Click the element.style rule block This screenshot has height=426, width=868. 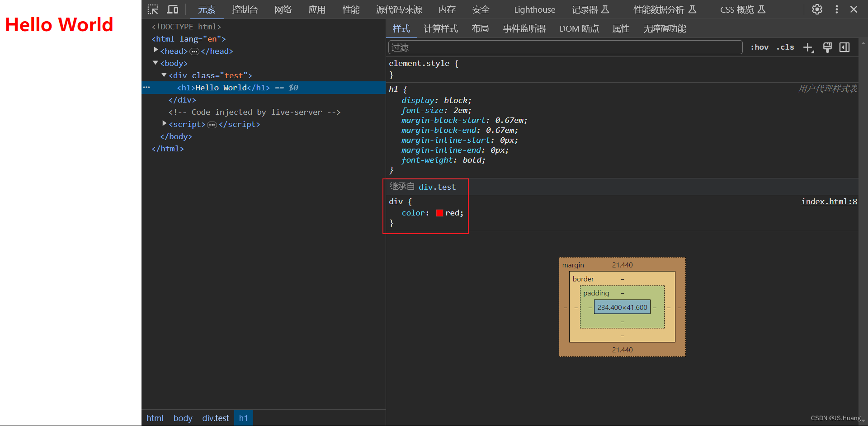click(623, 69)
